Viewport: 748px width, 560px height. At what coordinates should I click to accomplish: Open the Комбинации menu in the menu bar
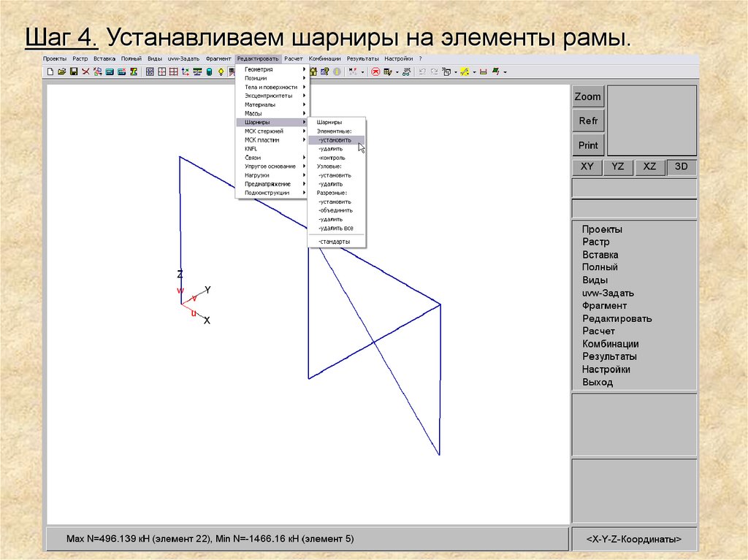pos(324,58)
